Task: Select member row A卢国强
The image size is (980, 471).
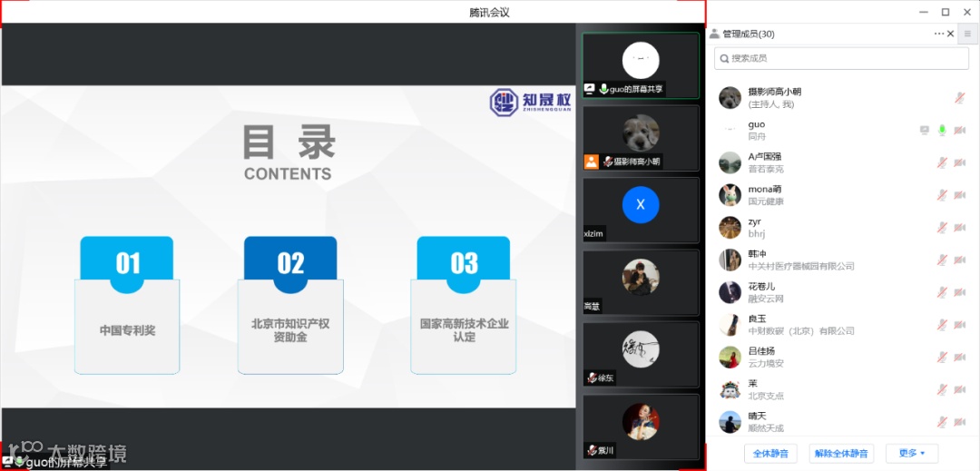Action: [841, 162]
